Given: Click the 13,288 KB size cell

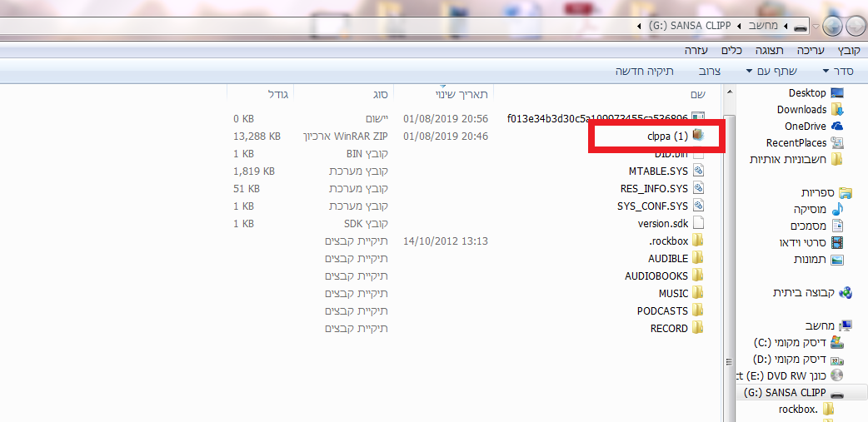Looking at the screenshot, I should [257, 136].
